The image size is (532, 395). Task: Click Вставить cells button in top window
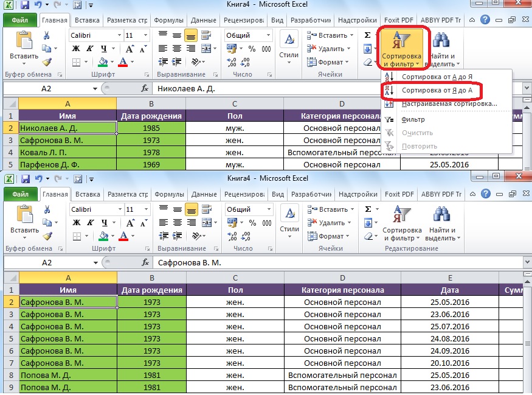(x=330, y=35)
